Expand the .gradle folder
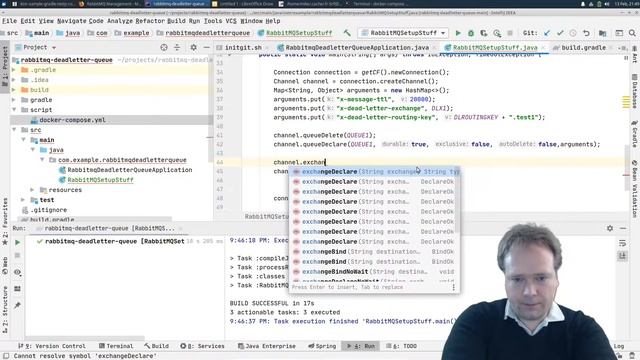Viewport: 640px width, 360px height. pos(14,70)
